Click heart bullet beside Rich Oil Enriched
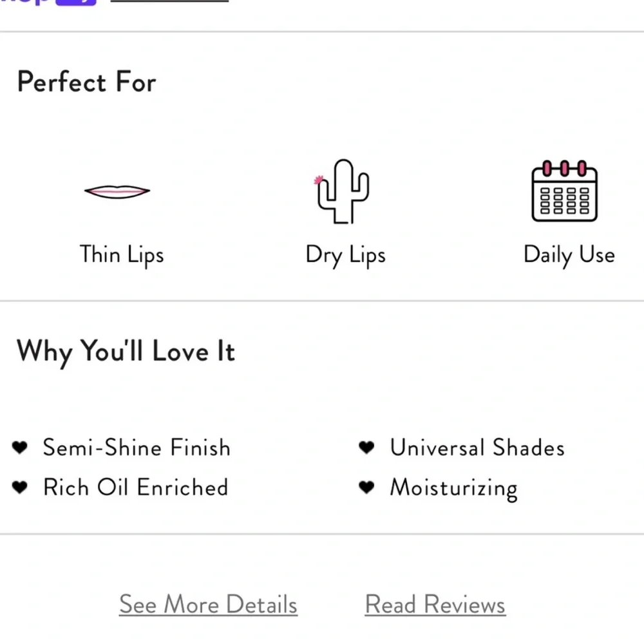Viewport: 644px width, 644px height. click(20, 487)
